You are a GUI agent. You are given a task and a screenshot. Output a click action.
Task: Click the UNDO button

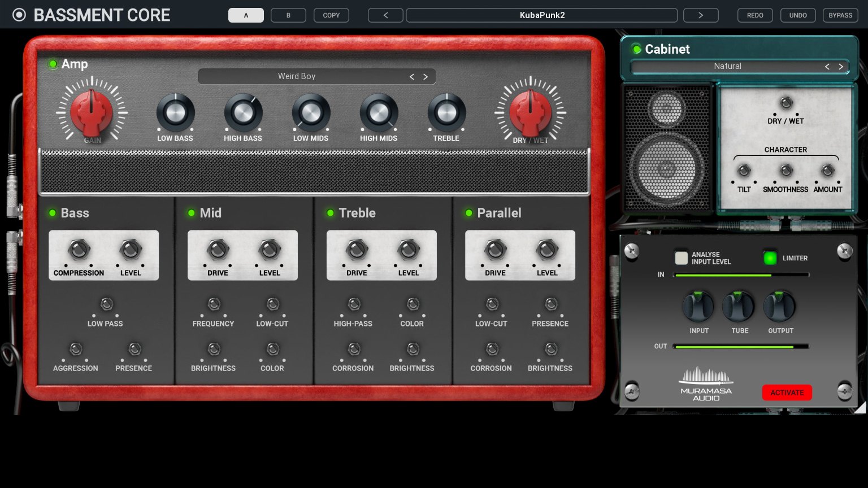tap(798, 15)
